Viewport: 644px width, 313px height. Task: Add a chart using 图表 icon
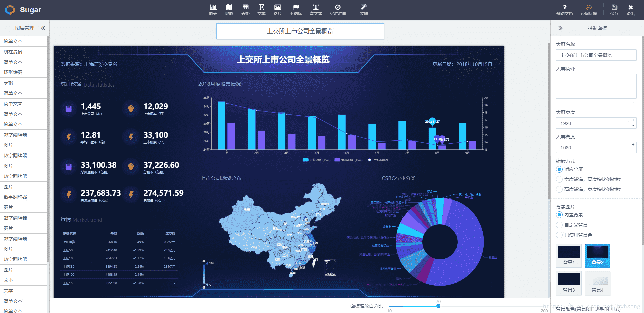click(213, 10)
